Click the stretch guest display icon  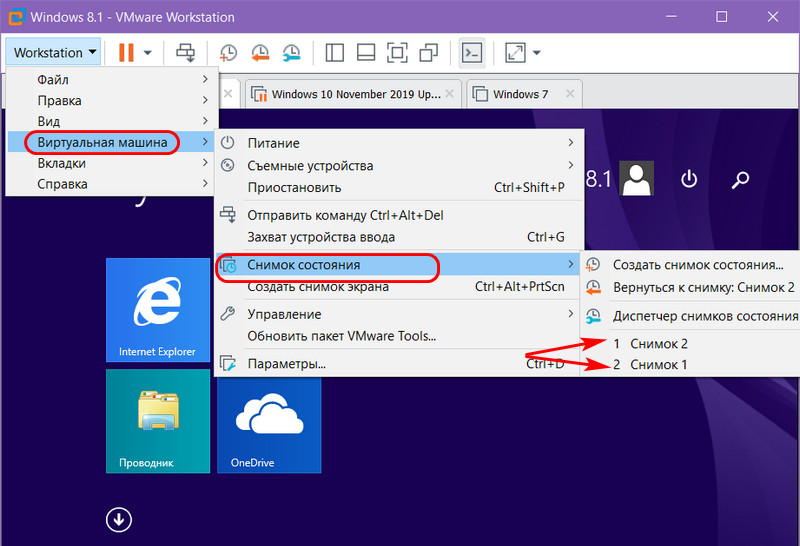point(515,53)
